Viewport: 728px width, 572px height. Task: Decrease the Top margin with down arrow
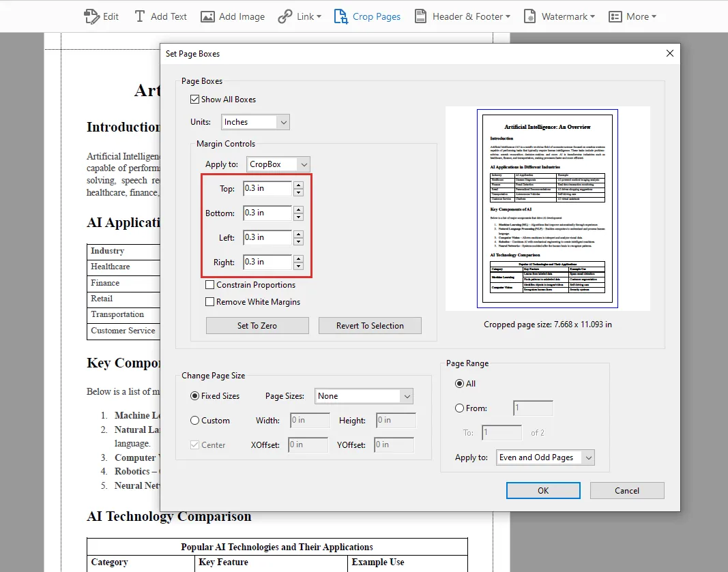tap(299, 192)
